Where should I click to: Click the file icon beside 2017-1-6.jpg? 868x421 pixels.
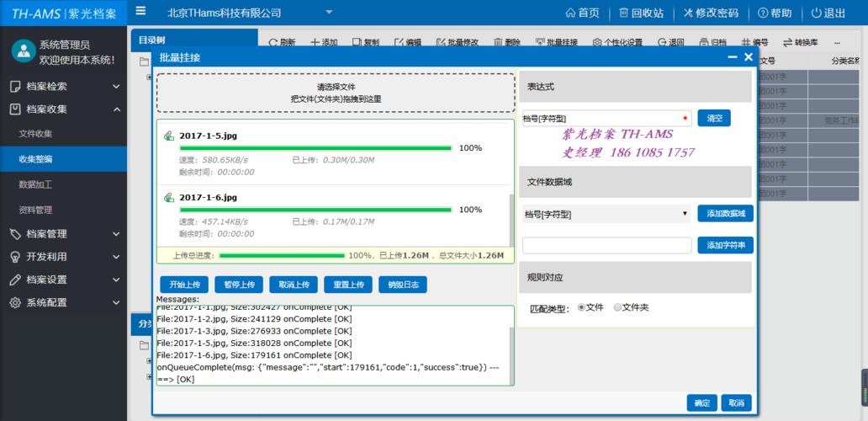coord(169,197)
